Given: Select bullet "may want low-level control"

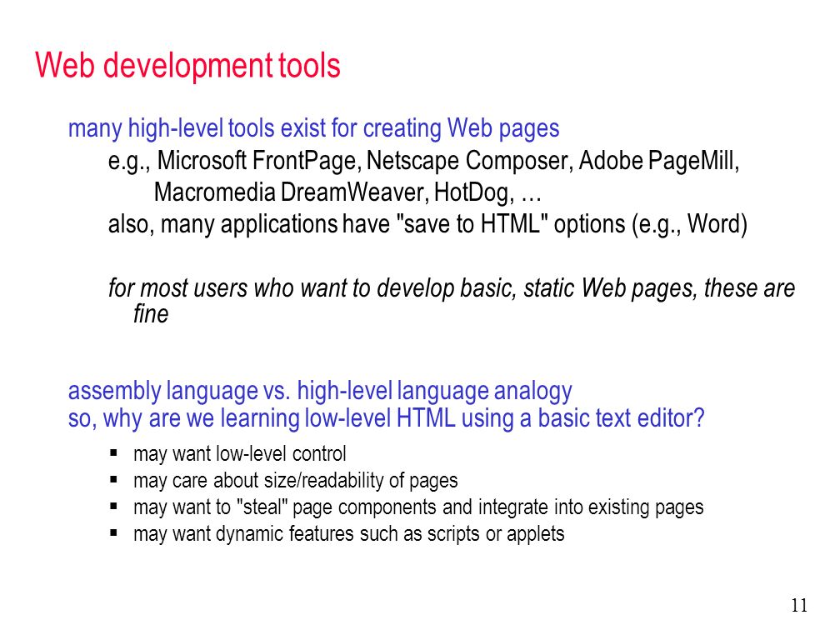Looking at the screenshot, I should point(239,454).
